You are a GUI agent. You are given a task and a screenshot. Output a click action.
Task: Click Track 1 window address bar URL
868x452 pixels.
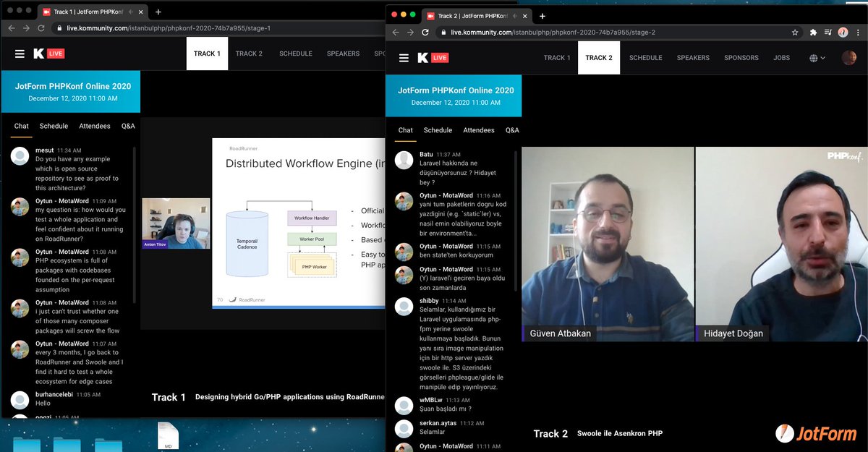tap(169, 27)
